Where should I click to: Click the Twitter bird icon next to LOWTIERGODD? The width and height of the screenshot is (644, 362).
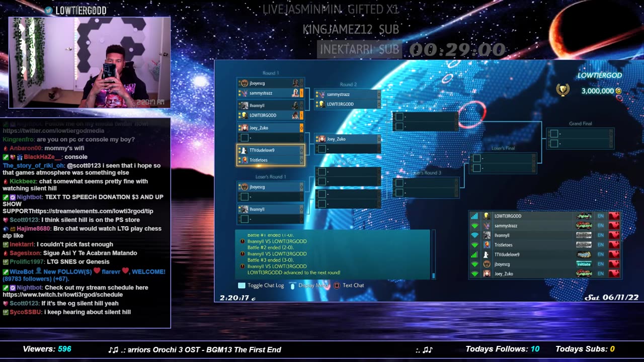click(x=48, y=11)
